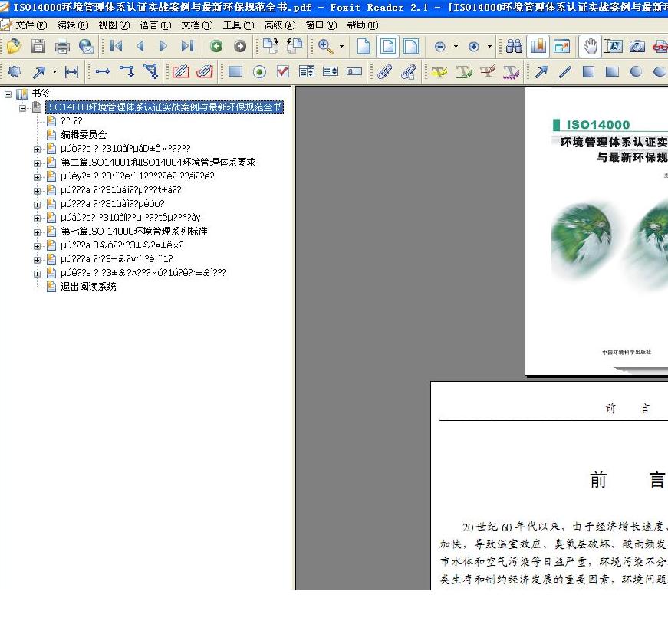The image size is (668, 644).
Task: Go to the previous page
Action: (x=140, y=46)
